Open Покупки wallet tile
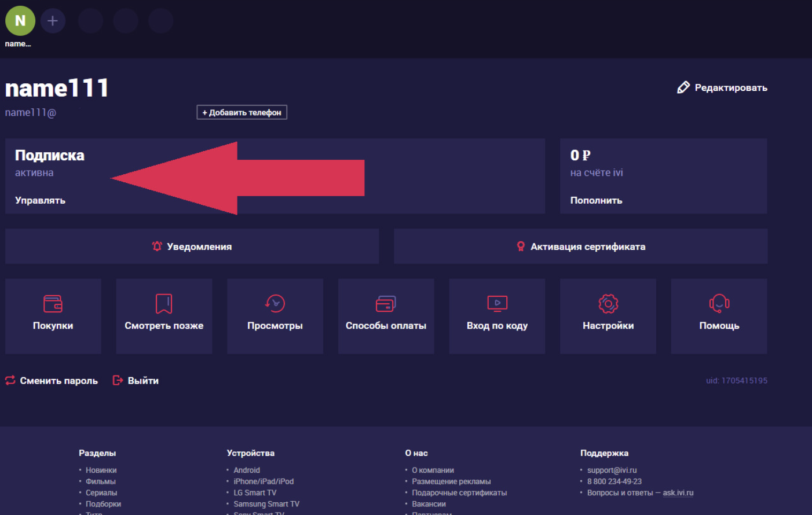Image resolution: width=812 pixels, height=515 pixels. click(53, 316)
